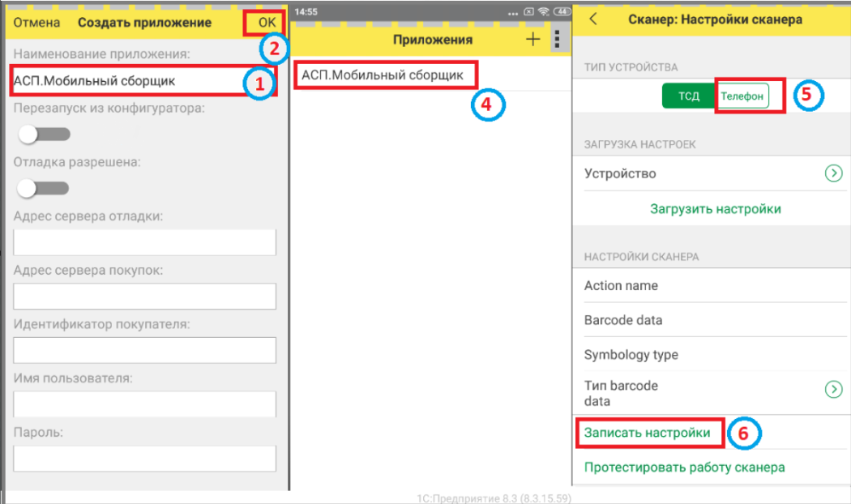Click the Адрес сервера покупок field
The width and height of the screenshot is (851, 504).
(144, 297)
